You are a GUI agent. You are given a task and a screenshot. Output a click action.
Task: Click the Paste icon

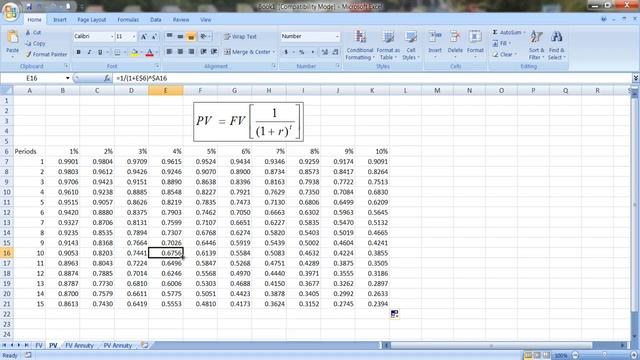click(x=13, y=38)
